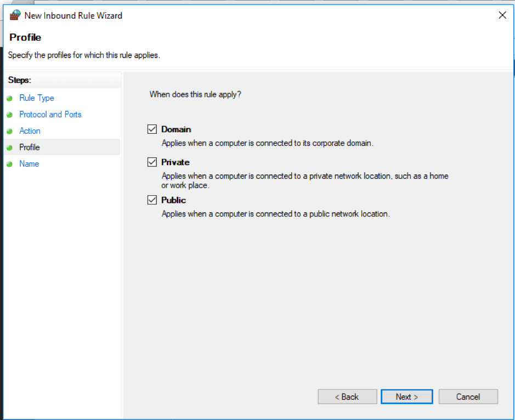The height and width of the screenshot is (420, 515).
Task: Go to the Rule Type step
Action: pos(36,98)
